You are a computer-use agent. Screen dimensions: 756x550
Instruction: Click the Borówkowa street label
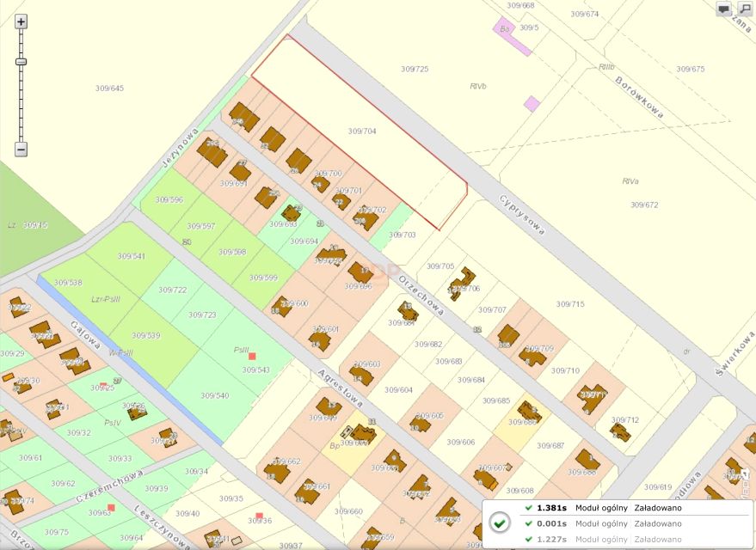tap(639, 97)
